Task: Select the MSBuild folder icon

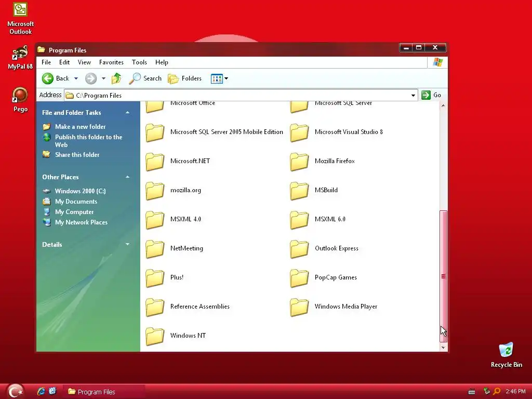Action: [299, 191]
